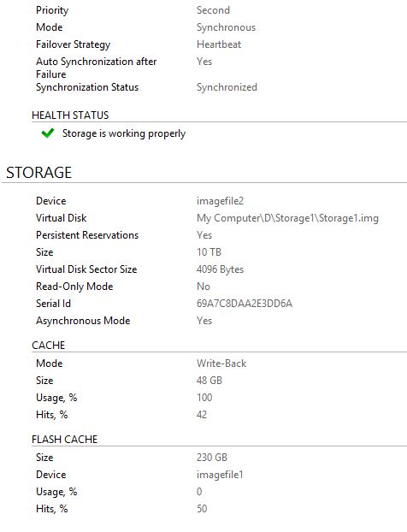Click the flash cache device imagefile1
The height and width of the screenshot is (532, 407).
coord(220,475)
